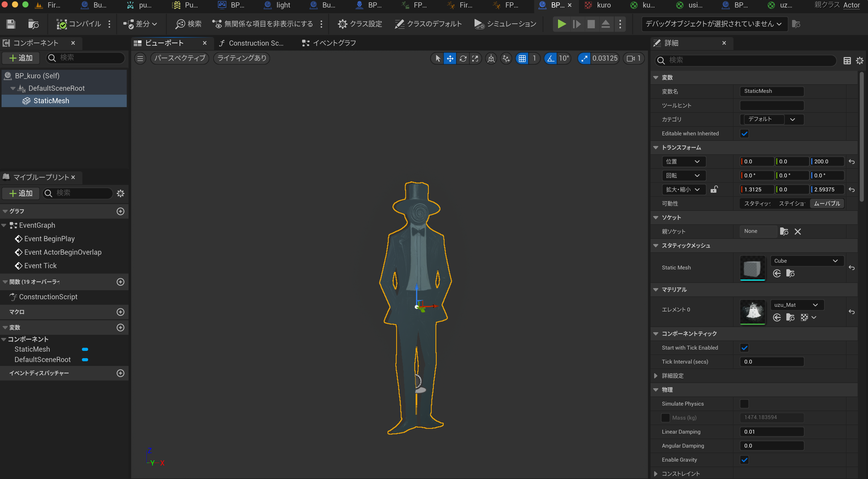This screenshot has width=868, height=479.
Task: Switch to the イベントグラフ tab
Action: coord(329,43)
